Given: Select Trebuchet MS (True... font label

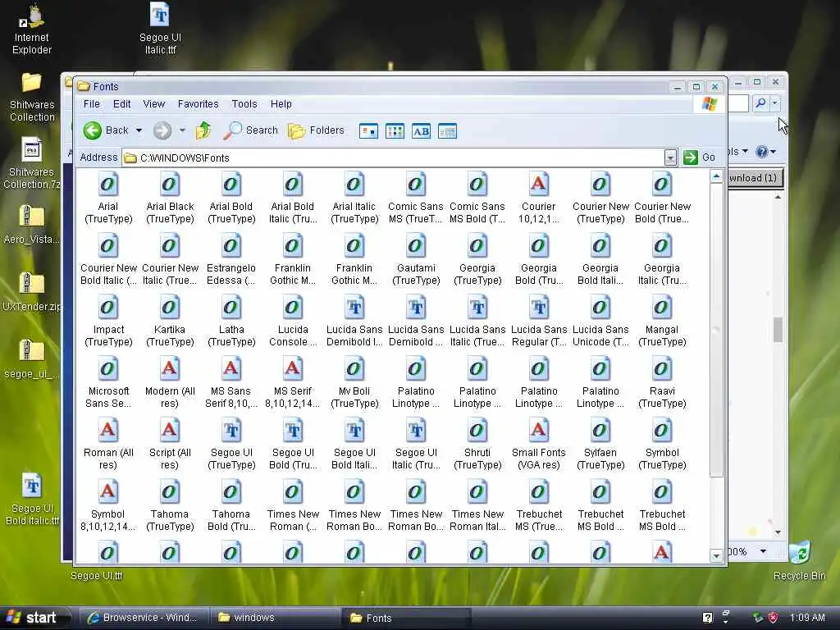Looking at the screenshot, I should (539, 520).
